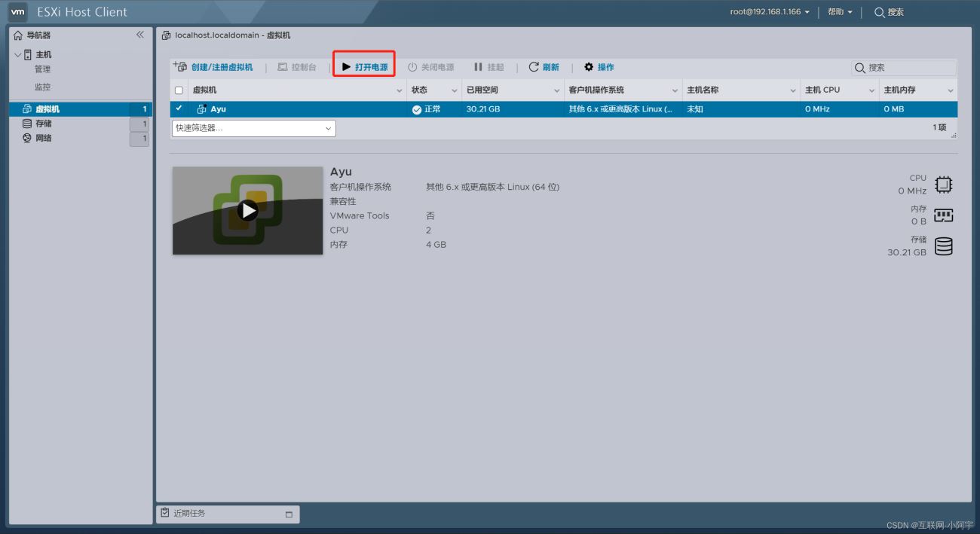Click 其他 6.x 或更高版本 Linux (64 位) value
This screenshot has width=980, height=534.
tap(492, 187)
